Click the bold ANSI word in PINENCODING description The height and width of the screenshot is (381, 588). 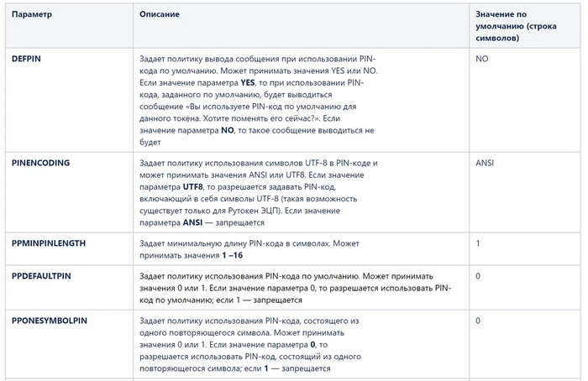click(194, 222)
